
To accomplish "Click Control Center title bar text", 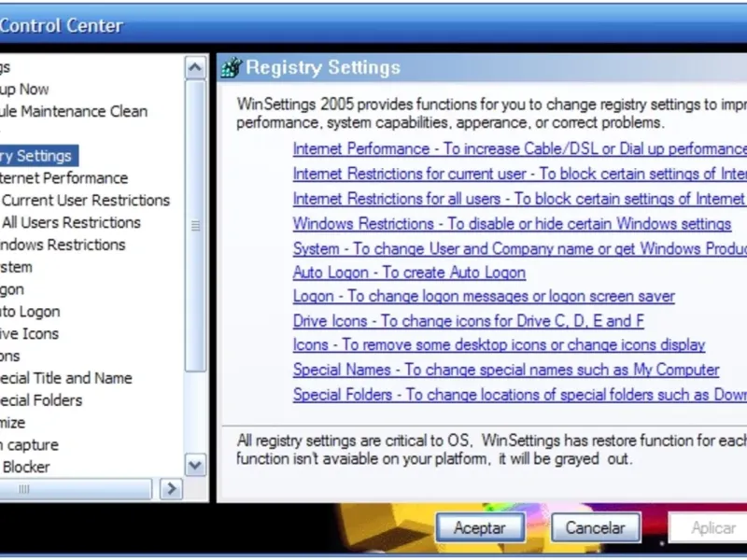I will [x=62, y=26].
